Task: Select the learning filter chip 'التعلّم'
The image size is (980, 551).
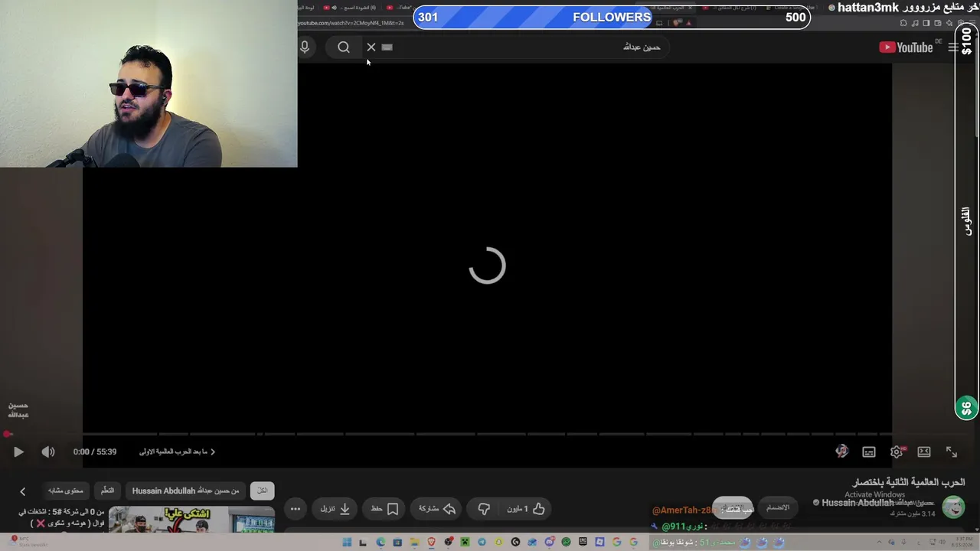Action: 107,491
